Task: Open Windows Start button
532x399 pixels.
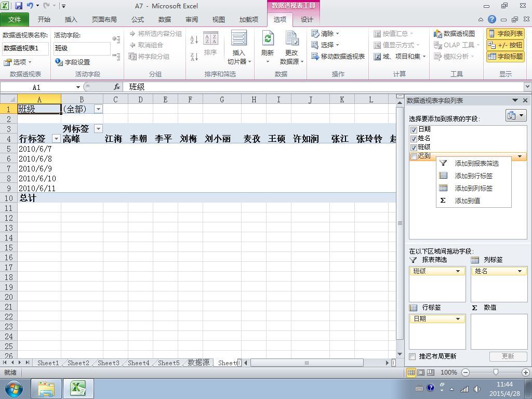Action: (x=13, y=389)
